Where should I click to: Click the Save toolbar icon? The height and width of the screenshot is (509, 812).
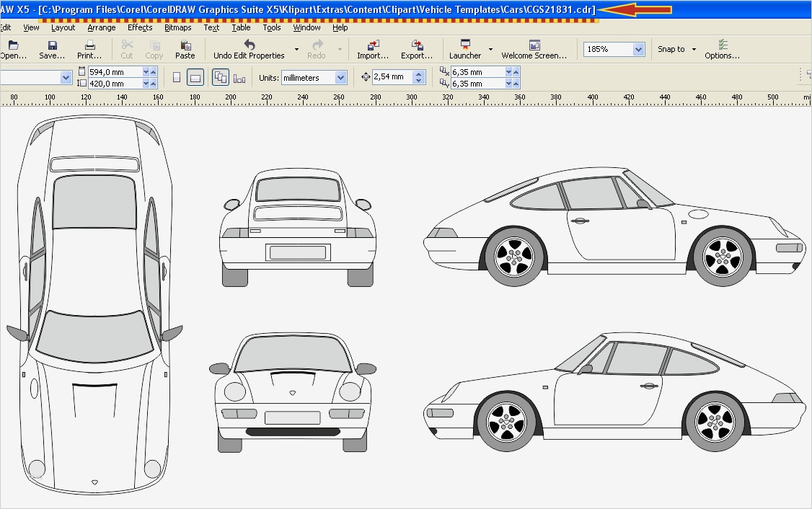pos(52,45)
